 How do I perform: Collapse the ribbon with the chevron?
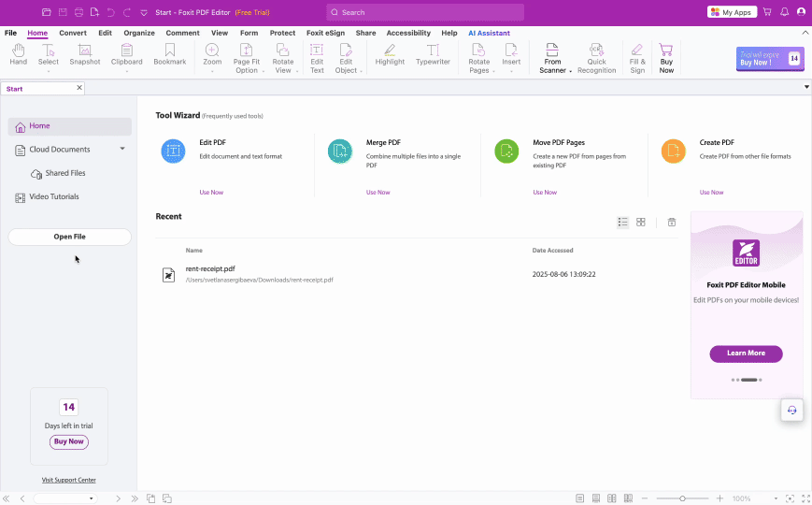[805, 33]
